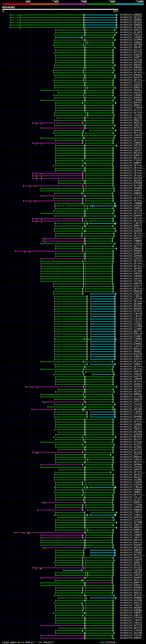Choose the UniRef100_A6GN97 entry
The width and height of the screenshot is (146, 644).
tap(131, 608)
